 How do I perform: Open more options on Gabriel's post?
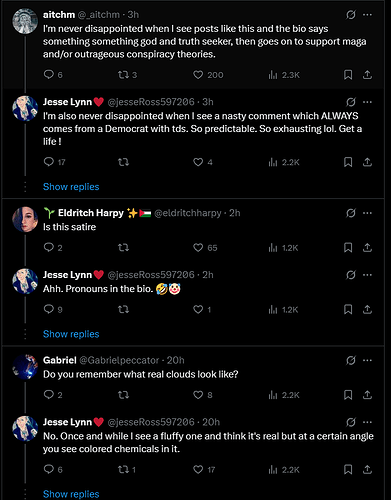click(367, 360)
